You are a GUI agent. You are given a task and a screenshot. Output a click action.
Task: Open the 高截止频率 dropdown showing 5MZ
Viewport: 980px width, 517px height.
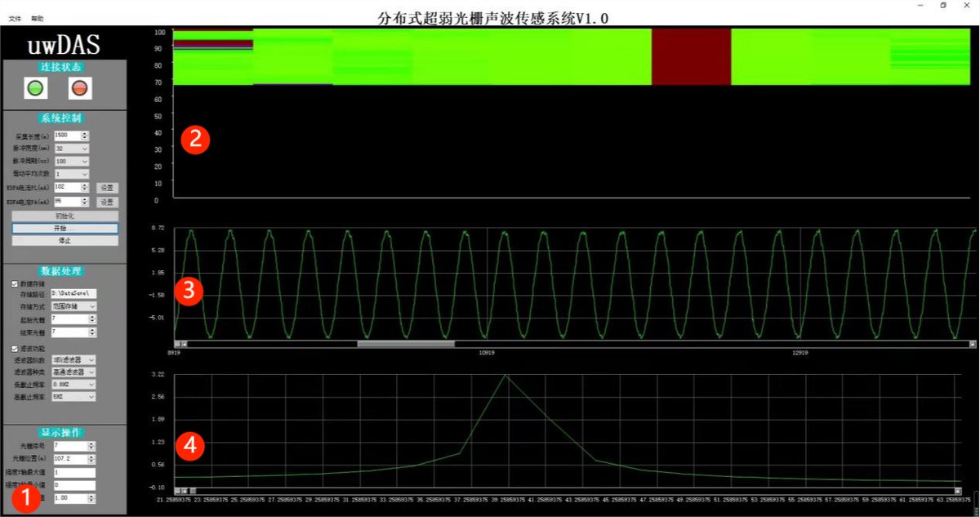pos(73,396)
